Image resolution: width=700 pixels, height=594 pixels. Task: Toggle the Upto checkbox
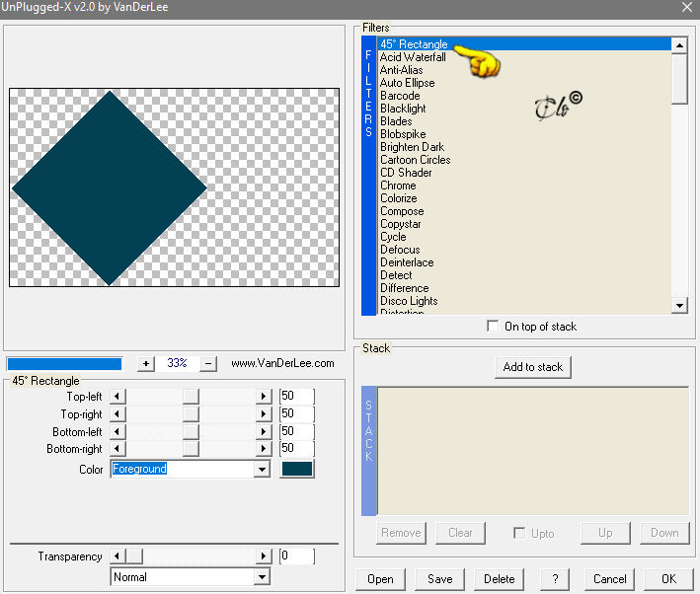519,533
